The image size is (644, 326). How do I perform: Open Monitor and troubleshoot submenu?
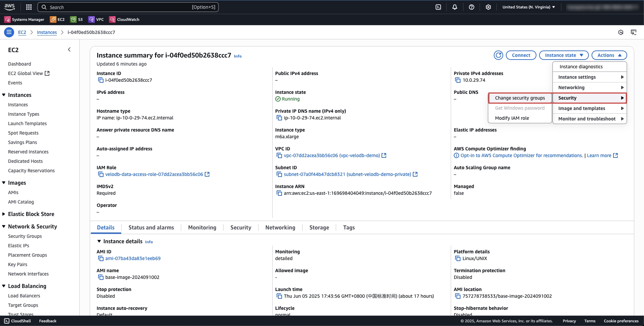click(590, 119)
